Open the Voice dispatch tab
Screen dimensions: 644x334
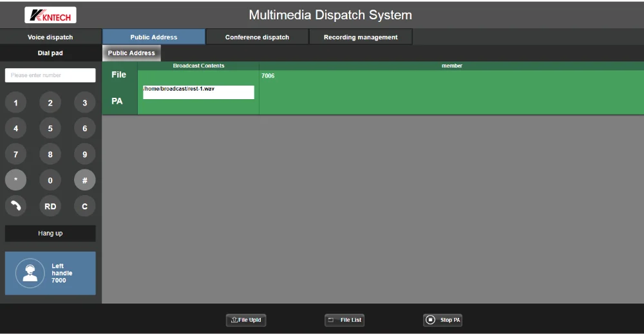[x=50, y=37]
